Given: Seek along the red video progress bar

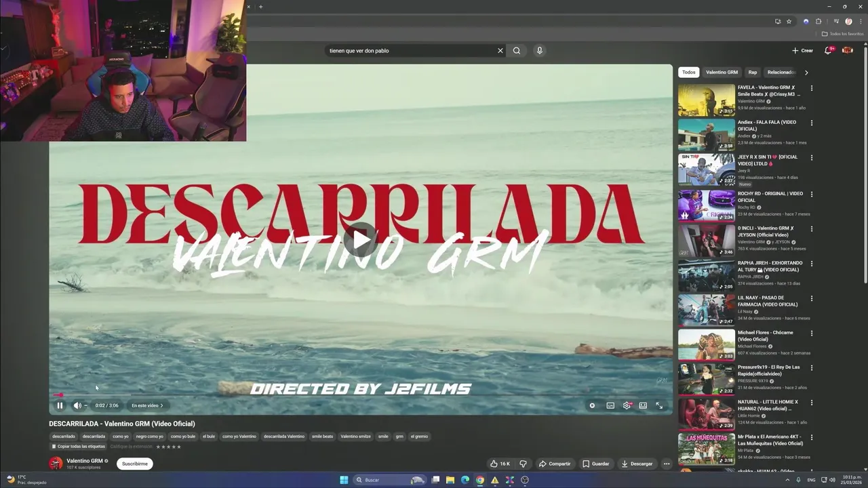Looking at the screenshot, I should tap(361, 395).
